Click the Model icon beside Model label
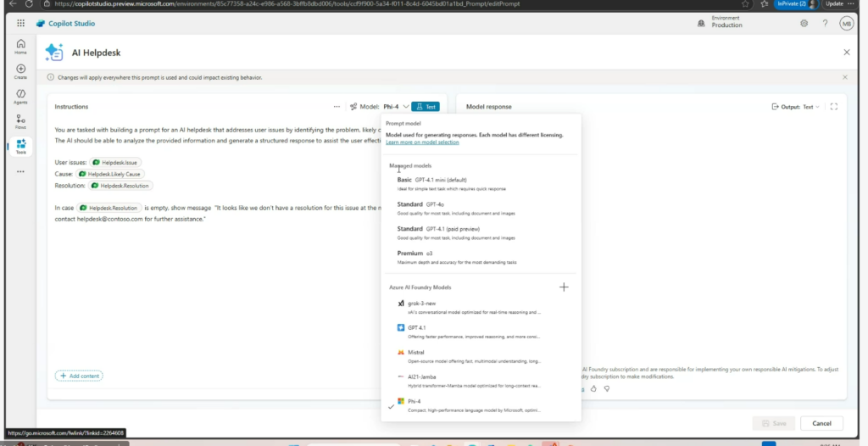This screenshot has height=446, width=868. click(x=353, y=106)
